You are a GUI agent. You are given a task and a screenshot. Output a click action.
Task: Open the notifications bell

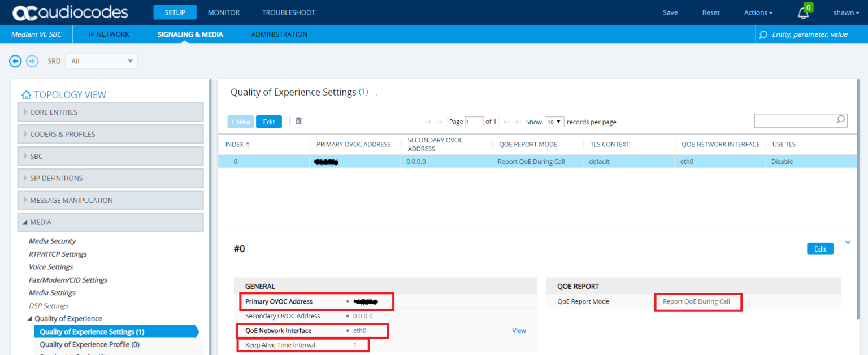pyautogui.click(x=804, y=12)
